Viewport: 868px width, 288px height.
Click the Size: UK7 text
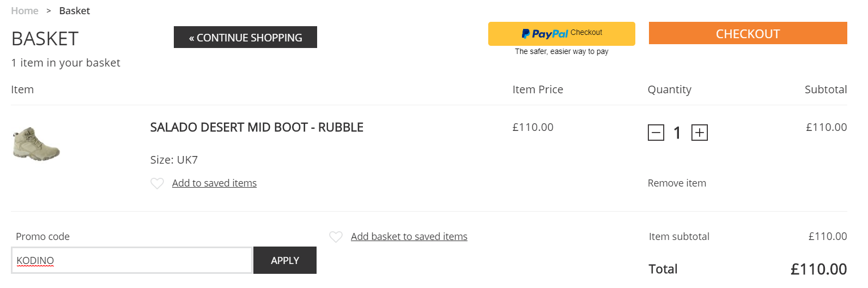point(174,160)
